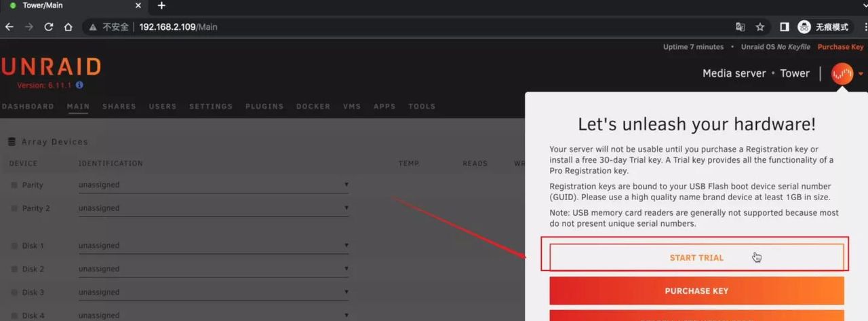Click the 'Array Devices' heading text

point(55,142)
